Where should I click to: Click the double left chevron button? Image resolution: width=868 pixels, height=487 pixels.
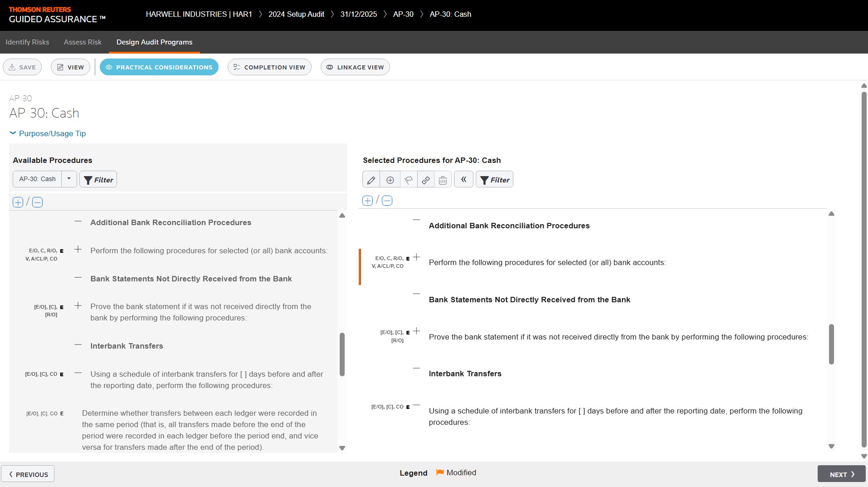coord(463,179)
